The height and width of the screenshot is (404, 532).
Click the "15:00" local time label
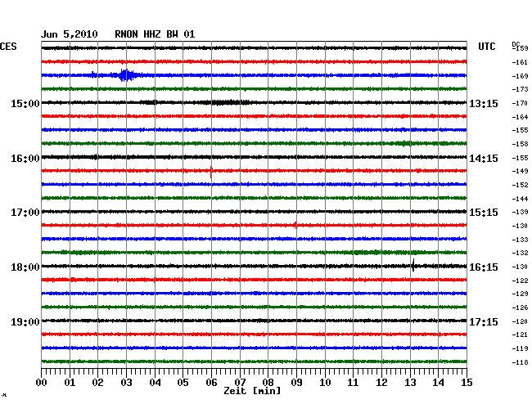click(x=25, y=103)
